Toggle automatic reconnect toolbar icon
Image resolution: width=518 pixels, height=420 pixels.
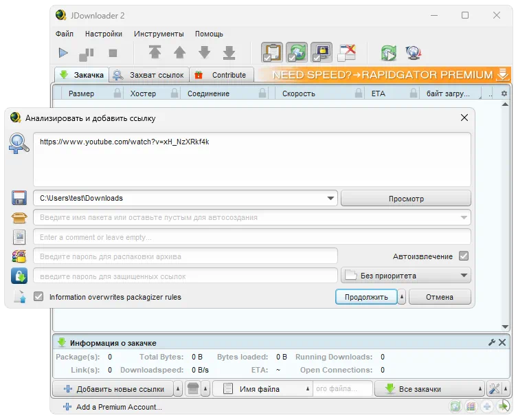[x=297, y=52]
